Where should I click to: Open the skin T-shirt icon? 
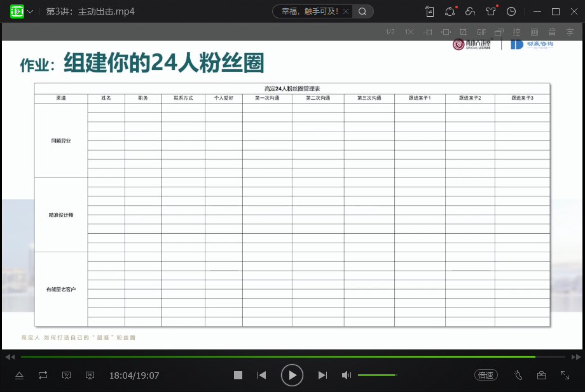pos(490,11)
